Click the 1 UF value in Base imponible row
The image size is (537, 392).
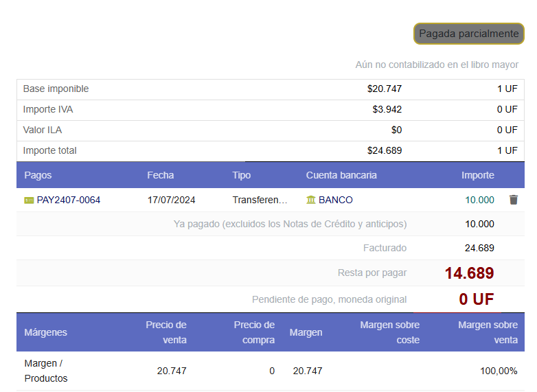pyautogui.click(x=507, y=89)
